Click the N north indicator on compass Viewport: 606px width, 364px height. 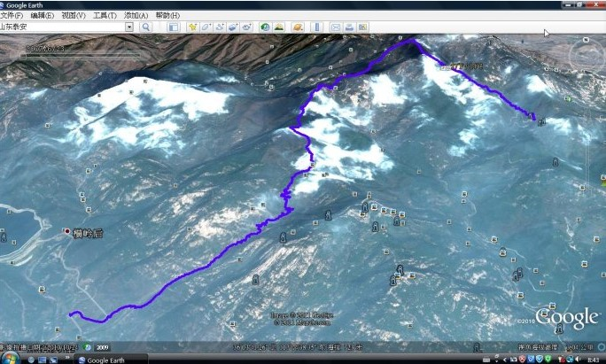pyautogui.click(x=586, y=40)
